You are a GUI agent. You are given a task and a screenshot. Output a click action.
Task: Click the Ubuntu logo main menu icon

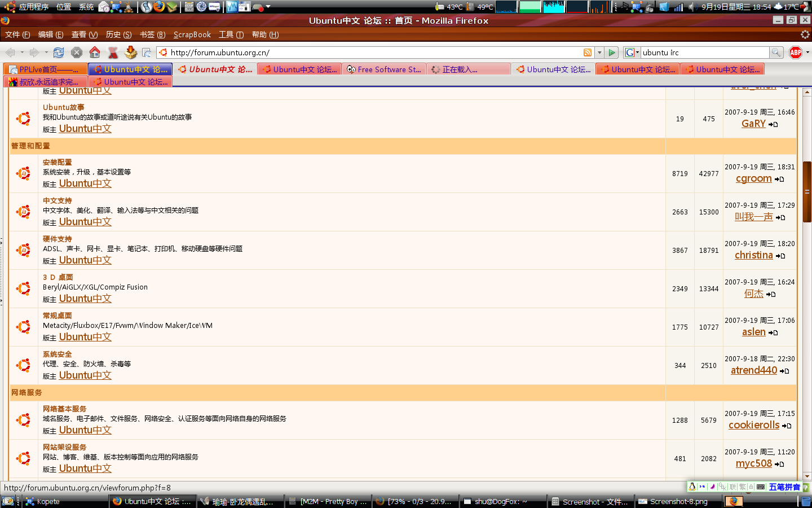[10, 7]
